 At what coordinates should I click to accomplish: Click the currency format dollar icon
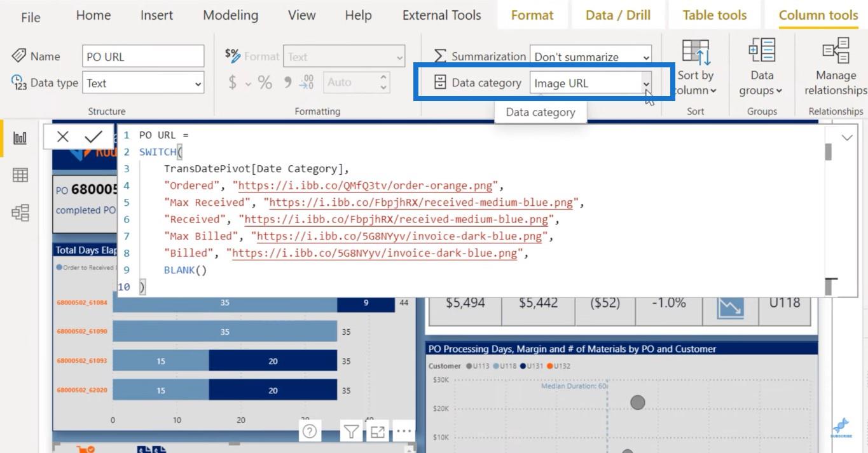(x=233, y=83)
